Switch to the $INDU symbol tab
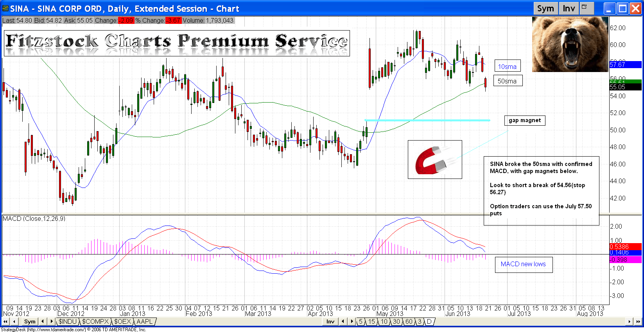This screenshot has height=332, width=644. click(68, 321)
